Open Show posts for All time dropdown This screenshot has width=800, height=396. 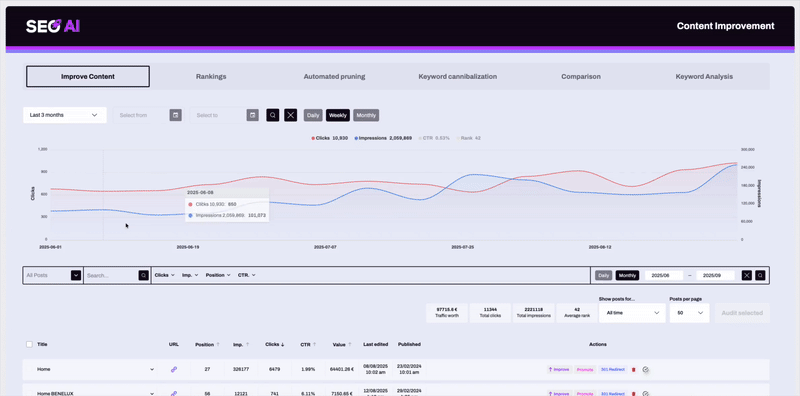(x=632, y=313)
